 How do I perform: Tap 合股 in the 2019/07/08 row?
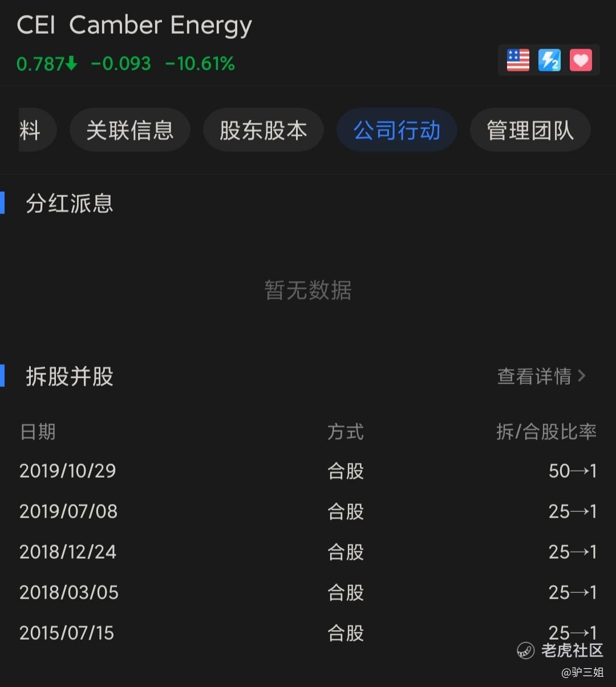coord(346,511)
